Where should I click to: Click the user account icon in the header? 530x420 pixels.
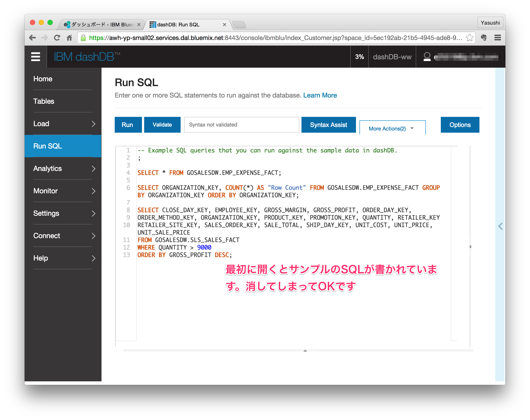click(x=427, y=56)
